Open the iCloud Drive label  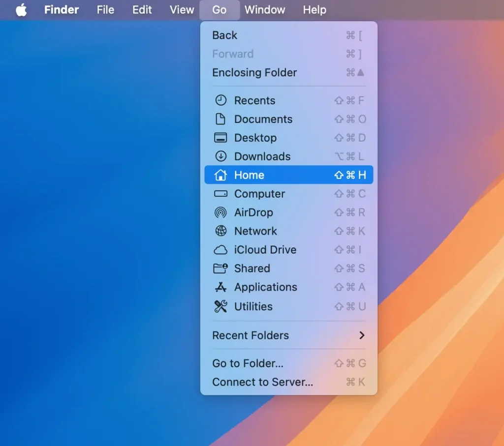(265, 249)
